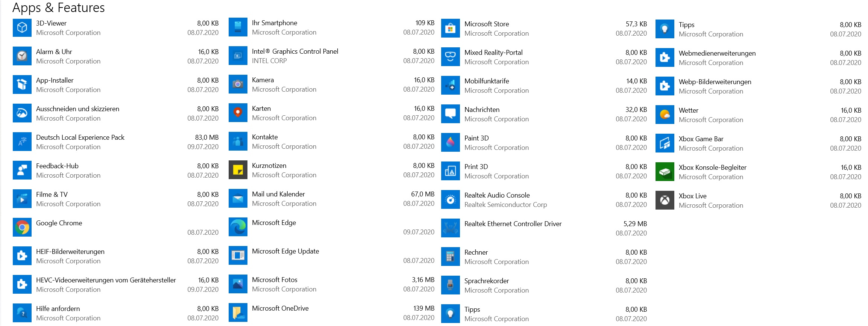The image size is (868, 326).
Task: Select the Xbox Konsole-Begleiter icon
Action: point(665,172)
